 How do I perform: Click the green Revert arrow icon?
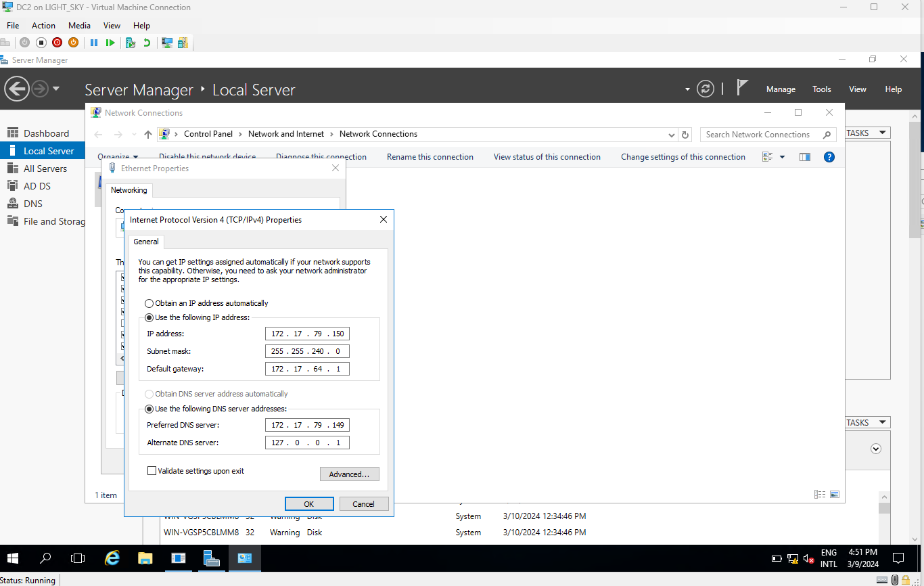147,43
